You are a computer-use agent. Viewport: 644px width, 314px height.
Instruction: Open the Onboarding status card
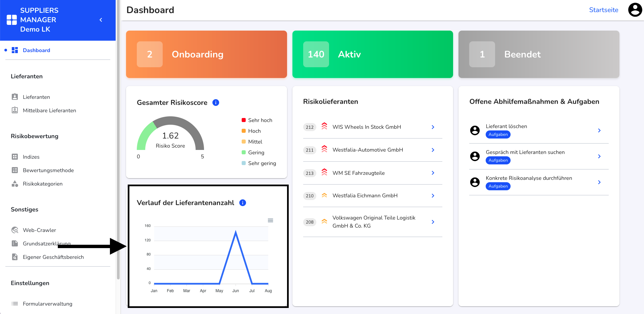[x=206, y=54]
